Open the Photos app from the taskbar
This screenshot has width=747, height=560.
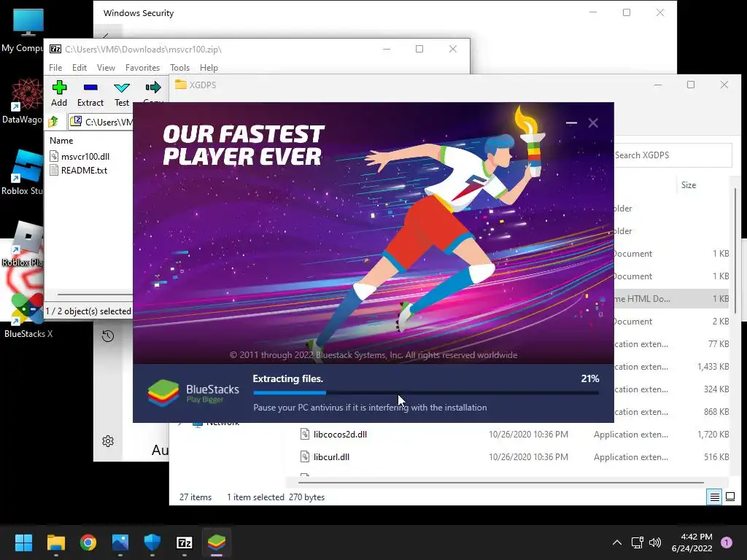[120, 542]
